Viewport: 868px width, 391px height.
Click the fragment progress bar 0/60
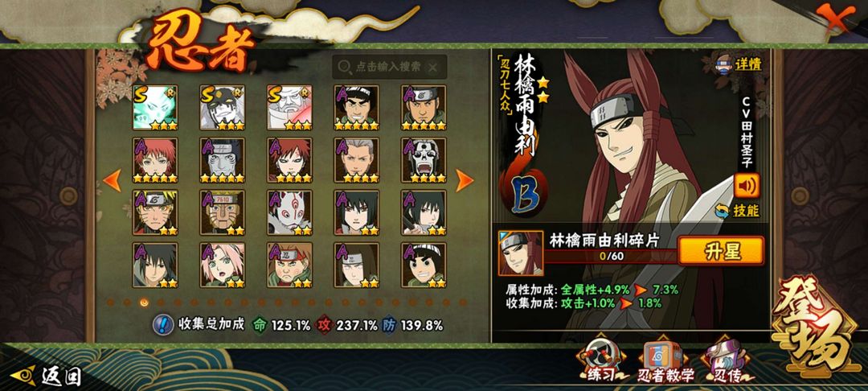tap(611, 257)
